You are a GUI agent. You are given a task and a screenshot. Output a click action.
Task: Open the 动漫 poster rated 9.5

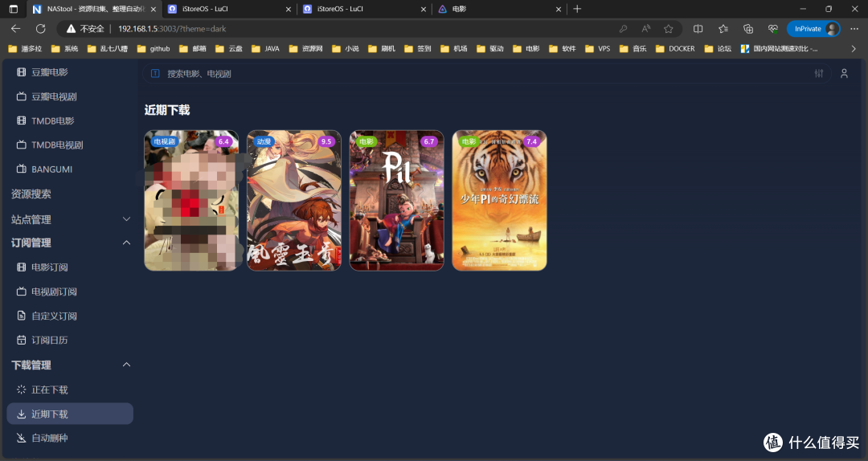pyautogui.click(x=294, y=200)
